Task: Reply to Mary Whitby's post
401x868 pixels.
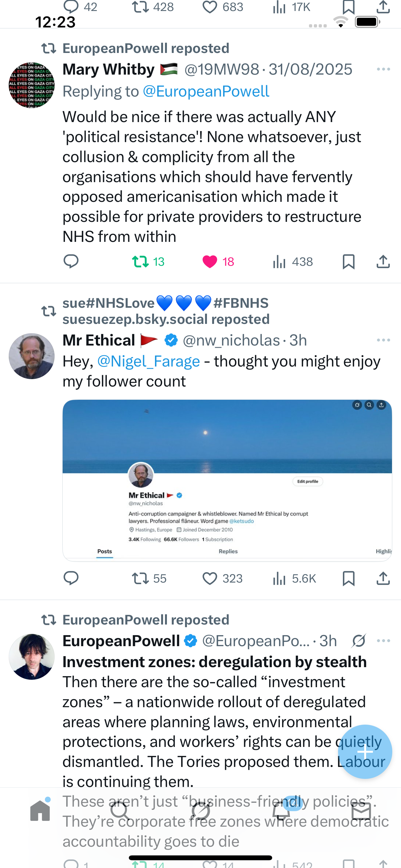Action: coord(71,262)
